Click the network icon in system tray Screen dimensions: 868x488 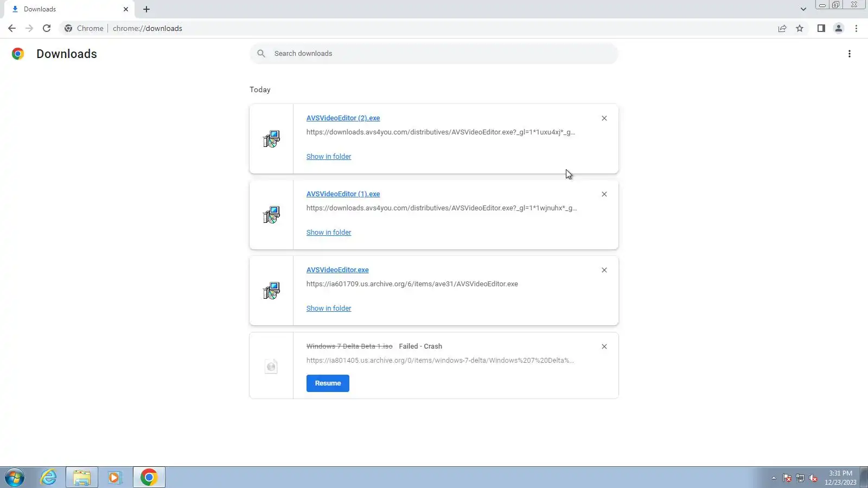[800, 478]
